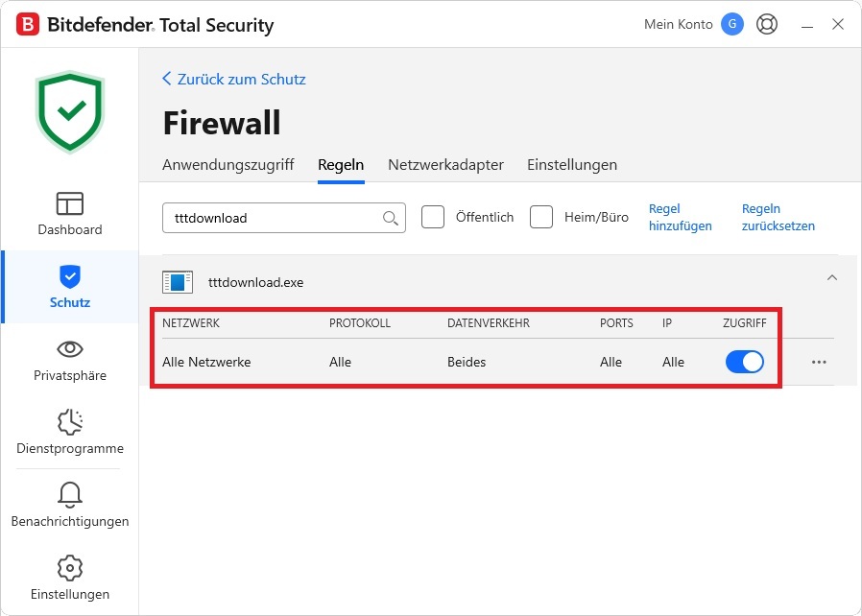Viewport: 862px width, 616px height.
Task: Select the Regeln tab
Action: tap(341, 165)
